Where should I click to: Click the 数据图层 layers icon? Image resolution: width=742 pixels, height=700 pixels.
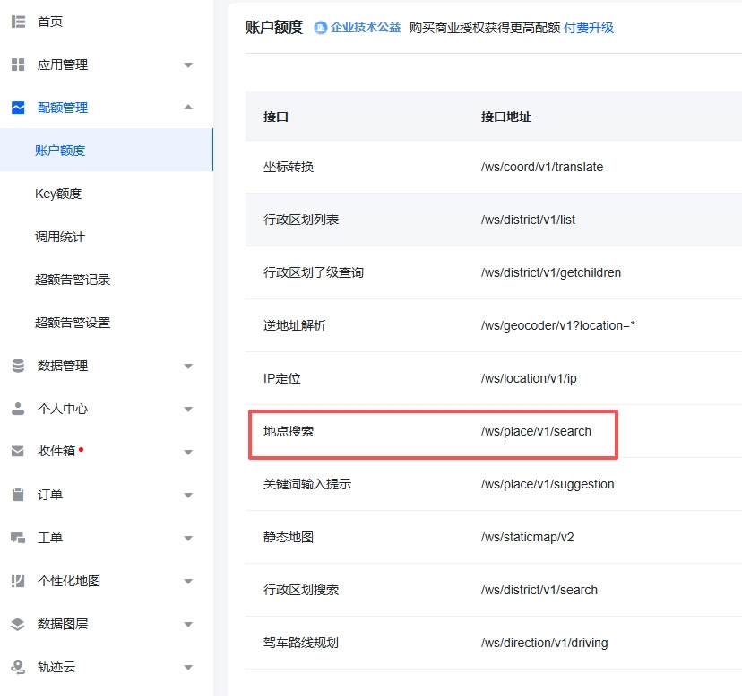pos(18,624)
